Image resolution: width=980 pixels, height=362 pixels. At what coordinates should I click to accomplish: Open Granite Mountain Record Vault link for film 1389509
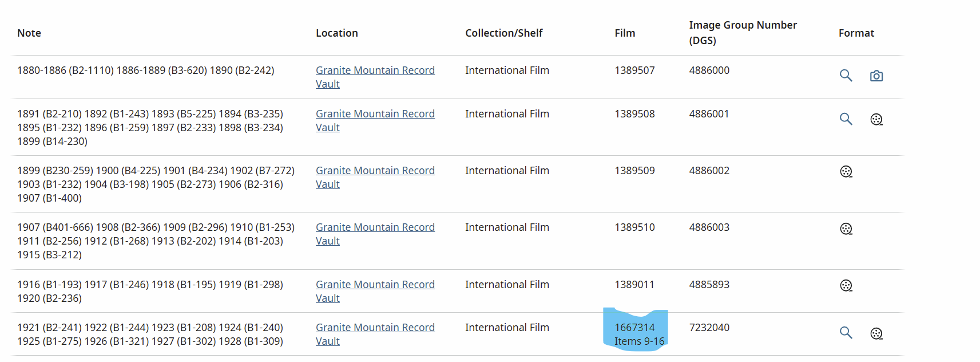(x=375, y=178)
